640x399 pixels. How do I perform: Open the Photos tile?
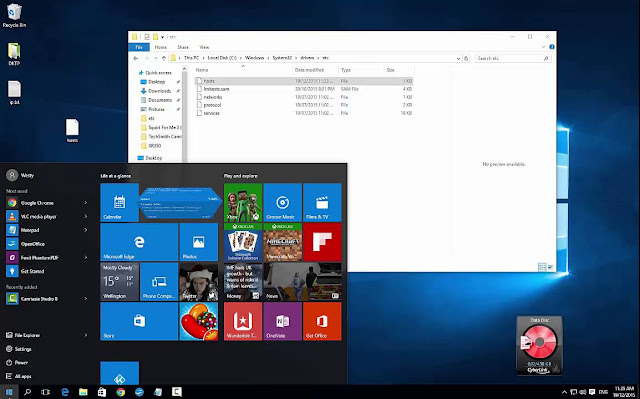pos(199,242)
